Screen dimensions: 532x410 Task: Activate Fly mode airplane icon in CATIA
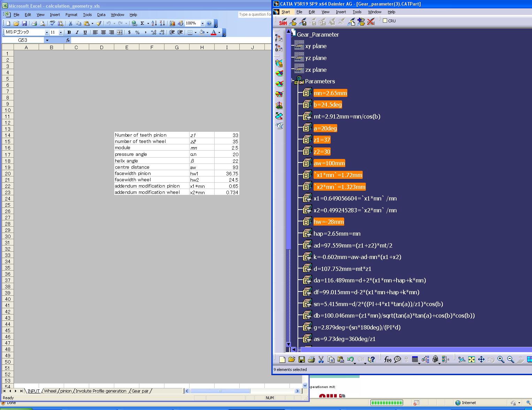tap(462, 359)
